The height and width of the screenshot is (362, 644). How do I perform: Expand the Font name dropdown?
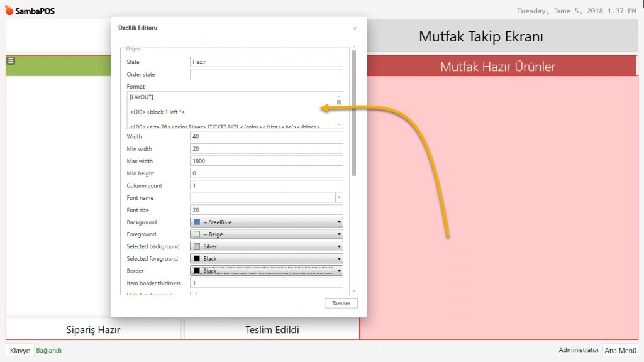point(339,197)
